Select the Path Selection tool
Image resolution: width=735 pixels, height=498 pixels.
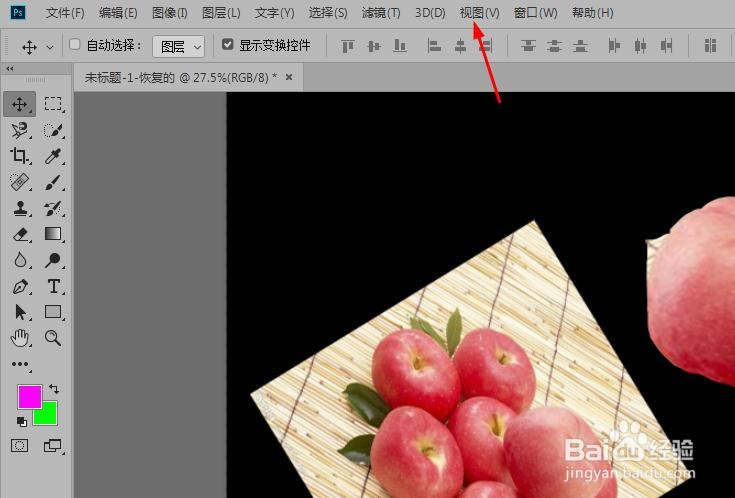[20, 312]
